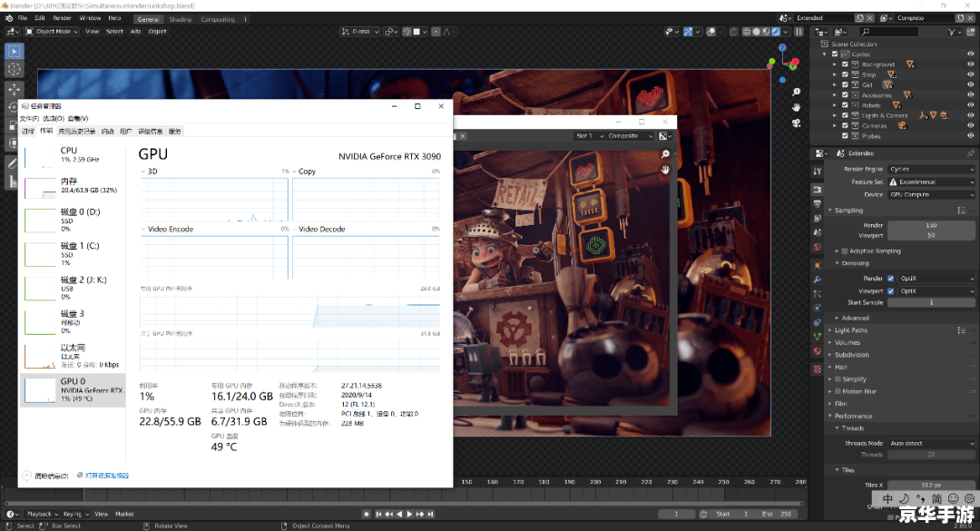980x531 pixels.
Task: Adjust the Viewport samples 50 field
Action: pyautogui.click(x=931, y=236)
